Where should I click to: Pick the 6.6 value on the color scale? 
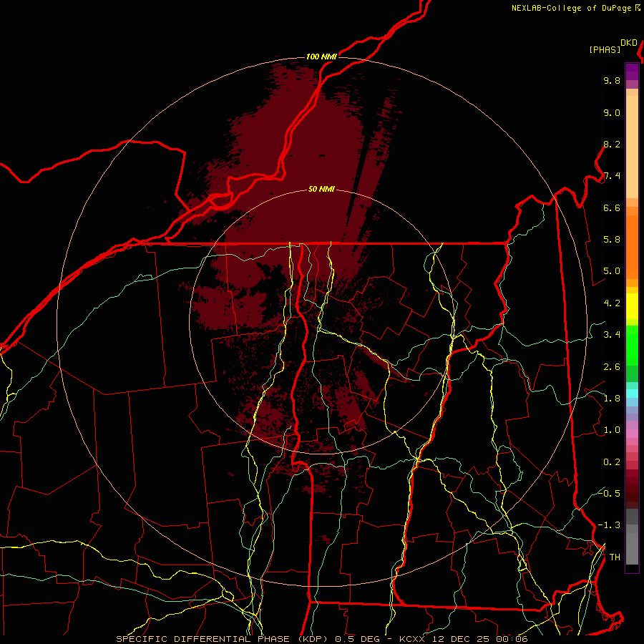pyautogui.click(x=612, y=208)
